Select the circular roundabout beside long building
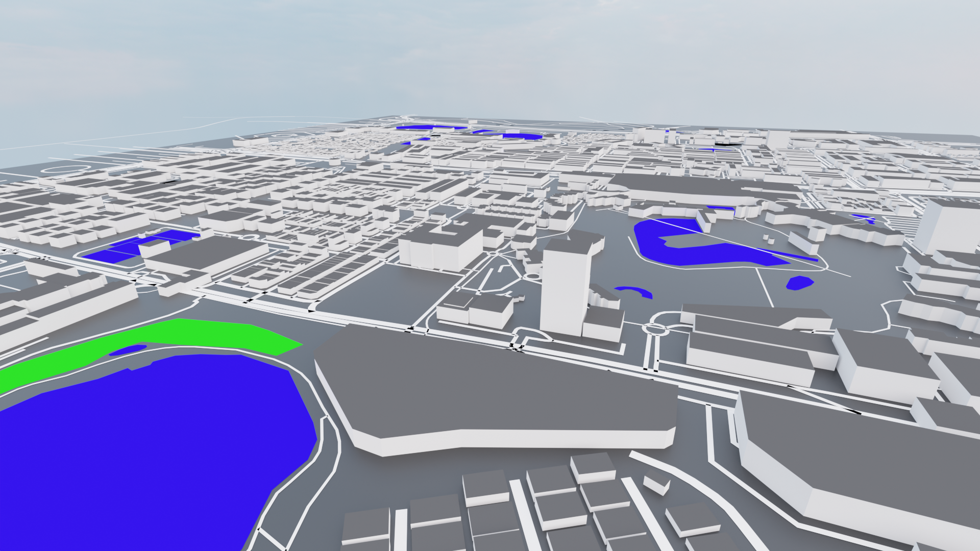 656,329
